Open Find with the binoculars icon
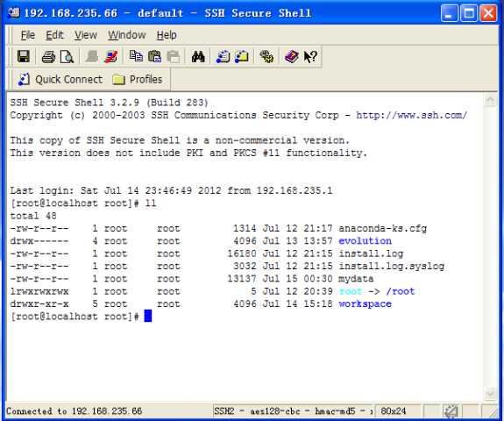The image size is (504, 421). (198, 57)
